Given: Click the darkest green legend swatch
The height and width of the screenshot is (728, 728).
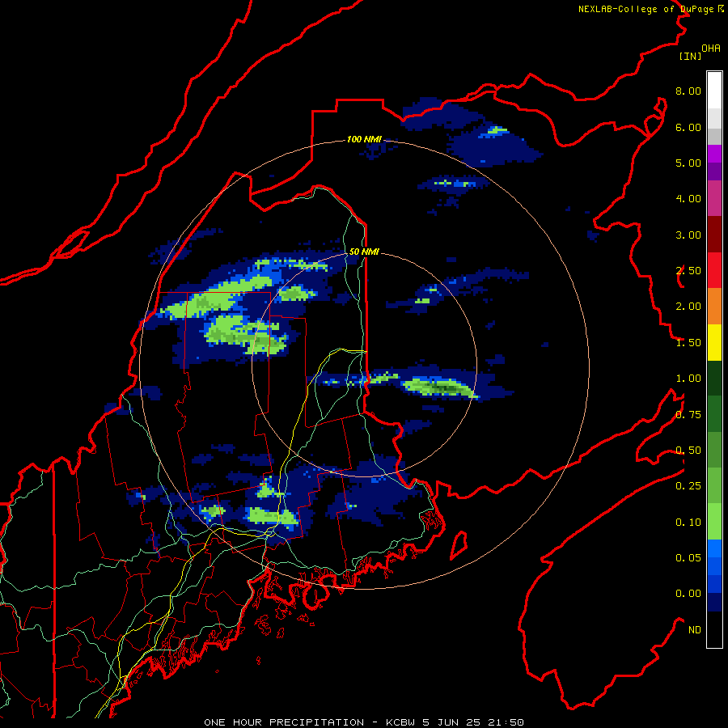Looking at the screenshot, I should 714,378.
